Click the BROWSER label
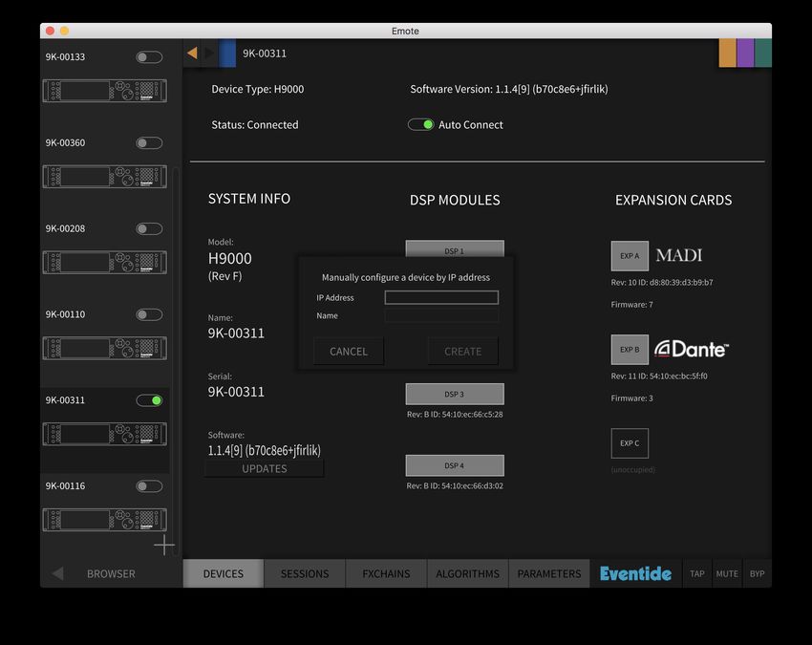This screenshot has width=812, height=645. pos(111,573)
